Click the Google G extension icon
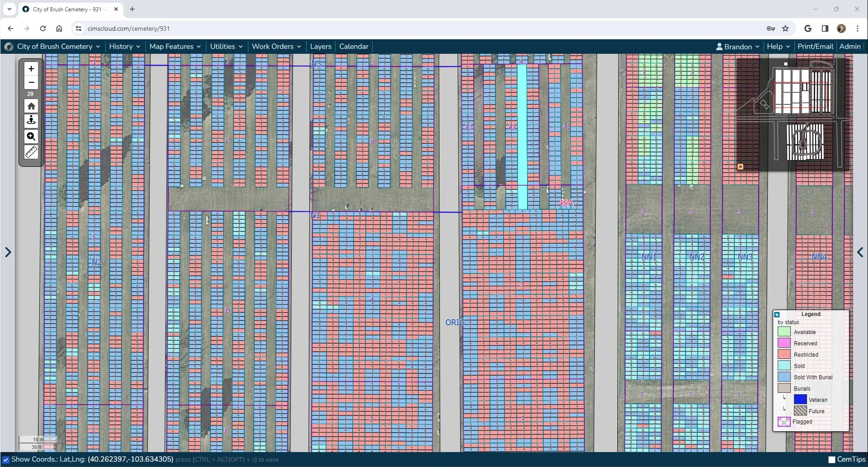The height and width of the screenshot is (467, 868). 808,28
